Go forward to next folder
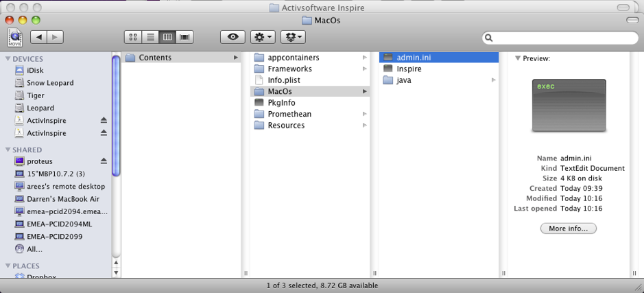 (x=55, y=37)
